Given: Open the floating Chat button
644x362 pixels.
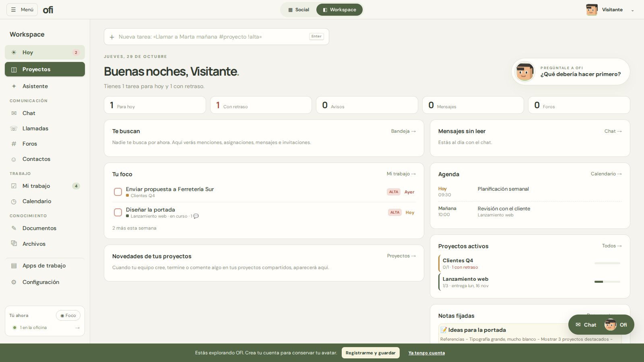Looking at the screenshot, I should 586,325.
